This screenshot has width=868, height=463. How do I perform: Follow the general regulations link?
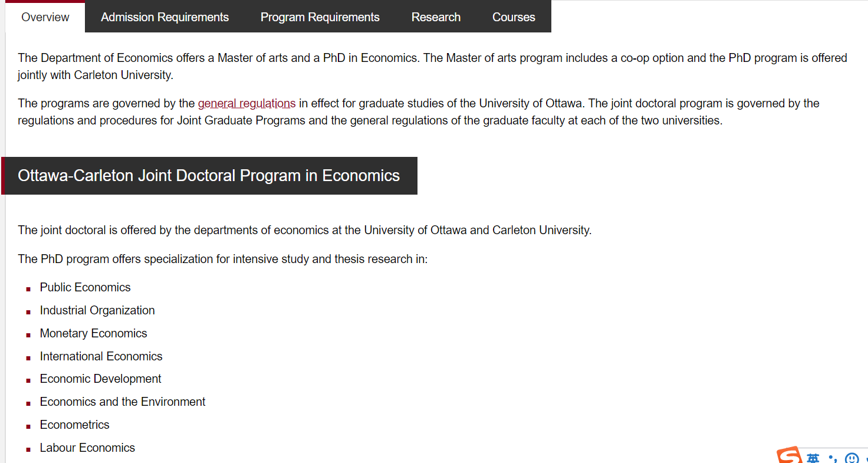(x=246, y=103)
